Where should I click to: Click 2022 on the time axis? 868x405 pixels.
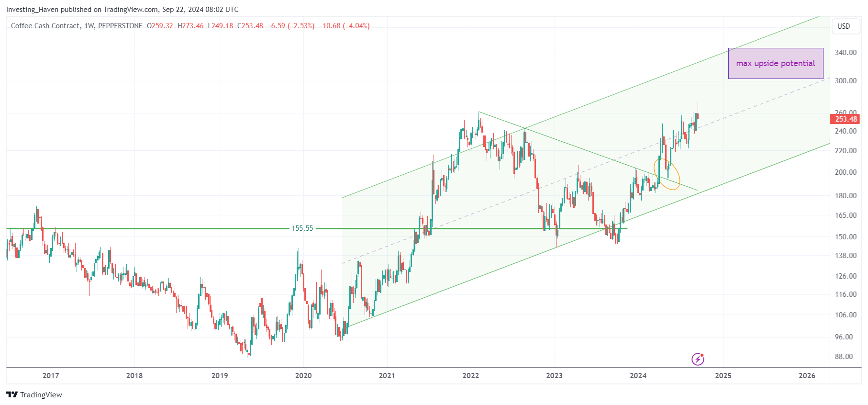[x=471, y=375]
